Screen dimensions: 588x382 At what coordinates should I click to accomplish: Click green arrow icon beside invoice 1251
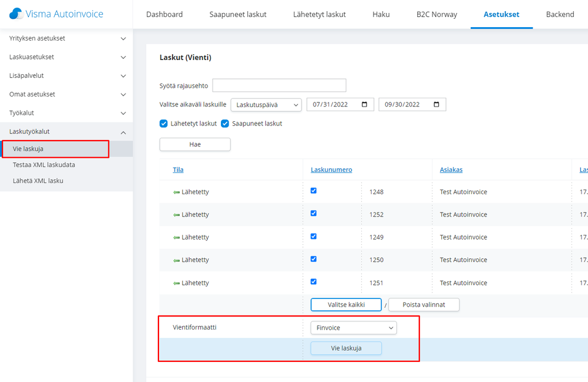click(176, 283)
